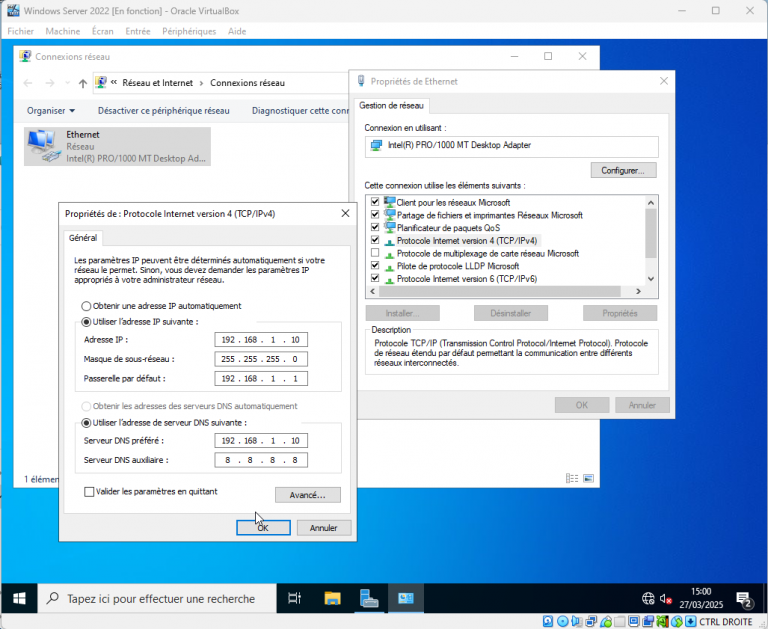Screen dimensions: 768x629
Task: Click the network globe tray icon
Action: point(648,599)
